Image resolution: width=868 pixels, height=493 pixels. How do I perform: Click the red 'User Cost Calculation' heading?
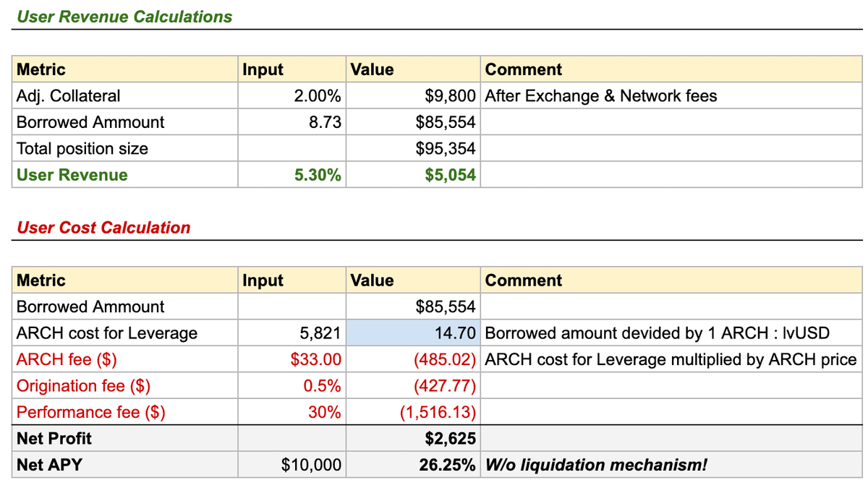coord(103,228)
